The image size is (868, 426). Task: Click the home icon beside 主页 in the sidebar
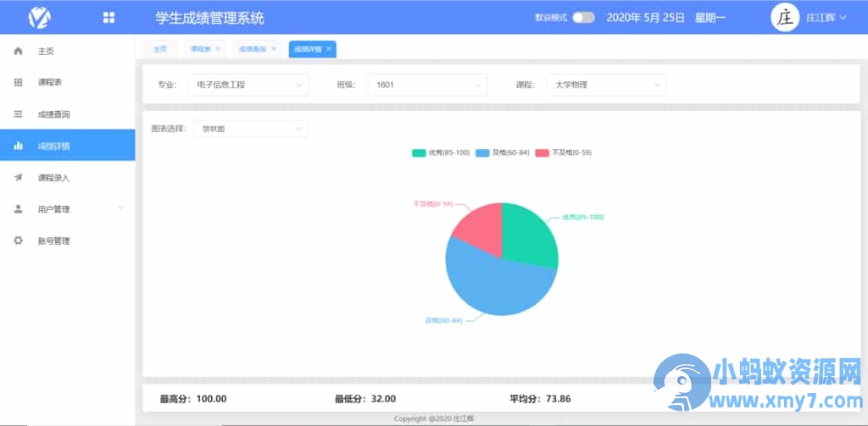click(x=18, y=51)
